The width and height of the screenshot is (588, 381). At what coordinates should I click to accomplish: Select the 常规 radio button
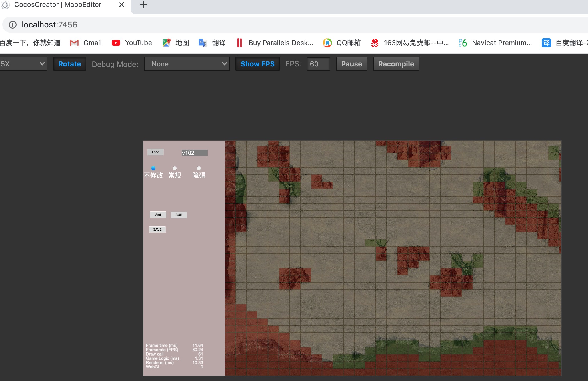175,168
